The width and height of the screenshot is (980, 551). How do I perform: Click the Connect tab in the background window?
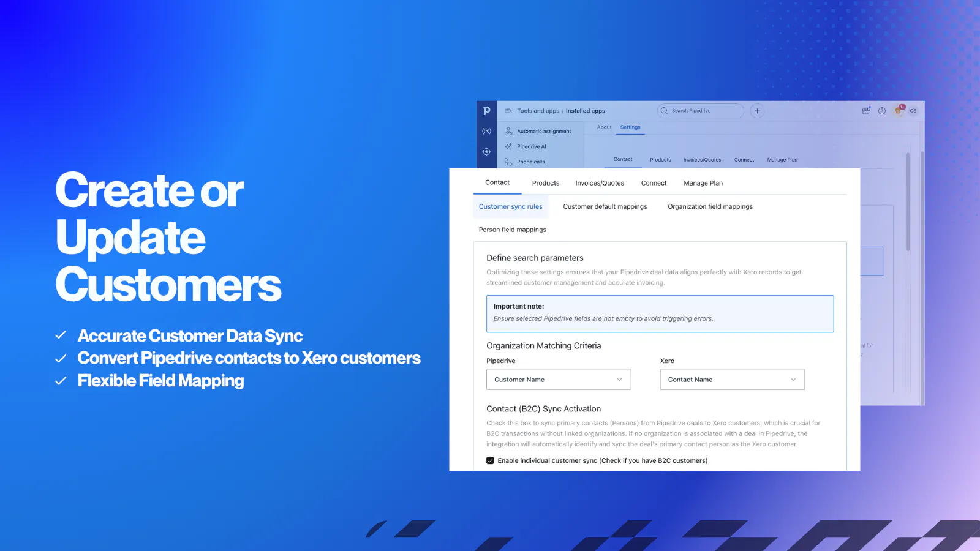(x=744, y=160)
